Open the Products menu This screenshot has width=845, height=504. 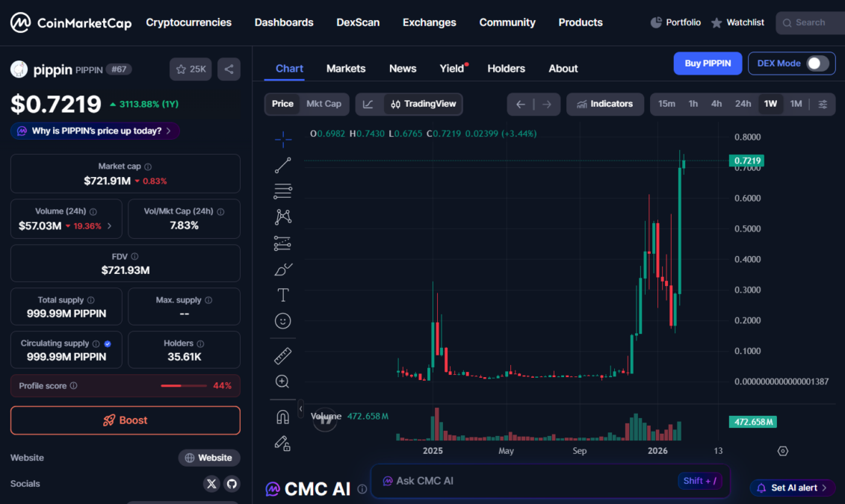(x=581, y=22)
